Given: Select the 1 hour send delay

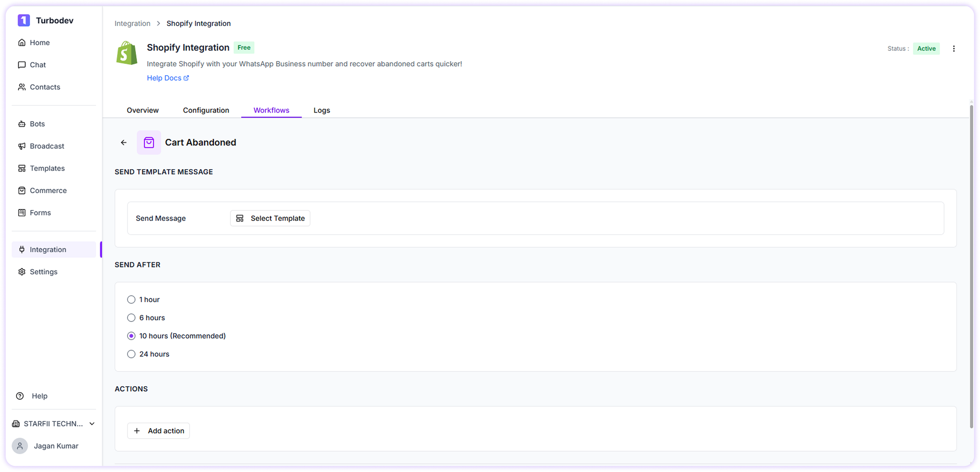Looking at the screenshot, I should click(x=131, y=299).
